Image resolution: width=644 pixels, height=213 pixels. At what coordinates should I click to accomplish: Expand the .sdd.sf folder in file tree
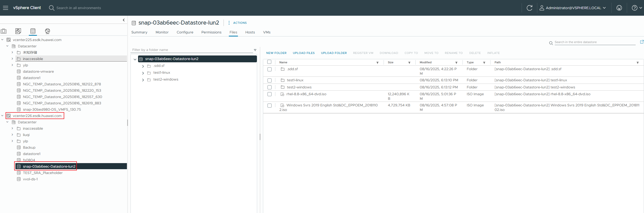click(x=143, y=66)
